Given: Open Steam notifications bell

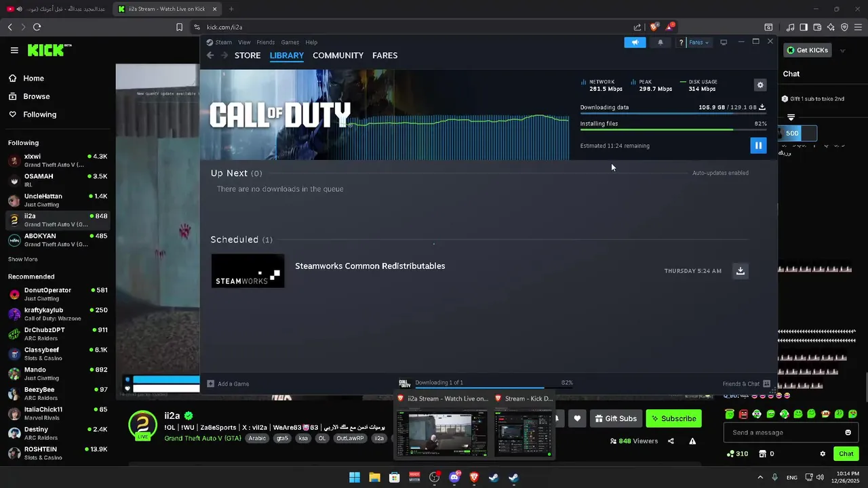Looking at the screenshot, I should coord(660,42).
